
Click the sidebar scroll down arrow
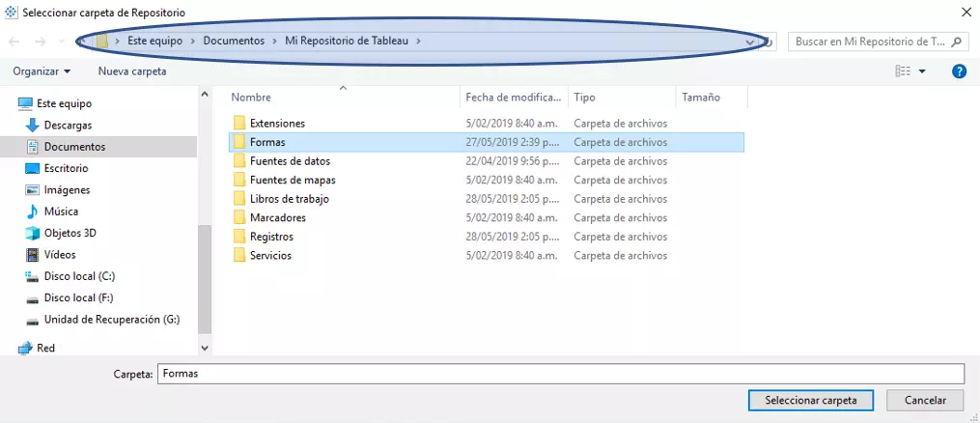point(204,348)
